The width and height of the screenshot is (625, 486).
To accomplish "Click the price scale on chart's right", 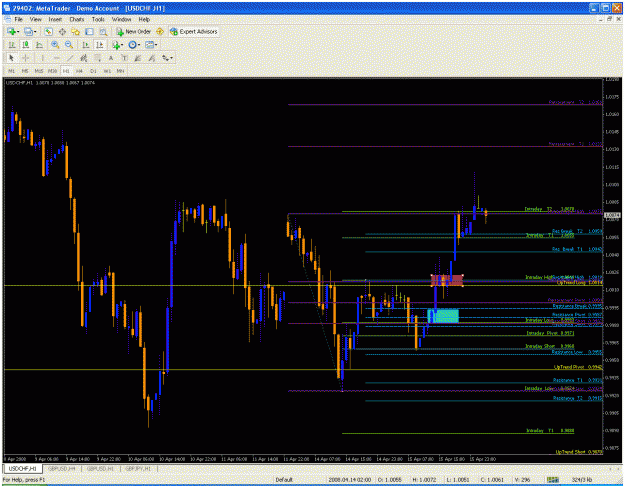I will 612,266.
